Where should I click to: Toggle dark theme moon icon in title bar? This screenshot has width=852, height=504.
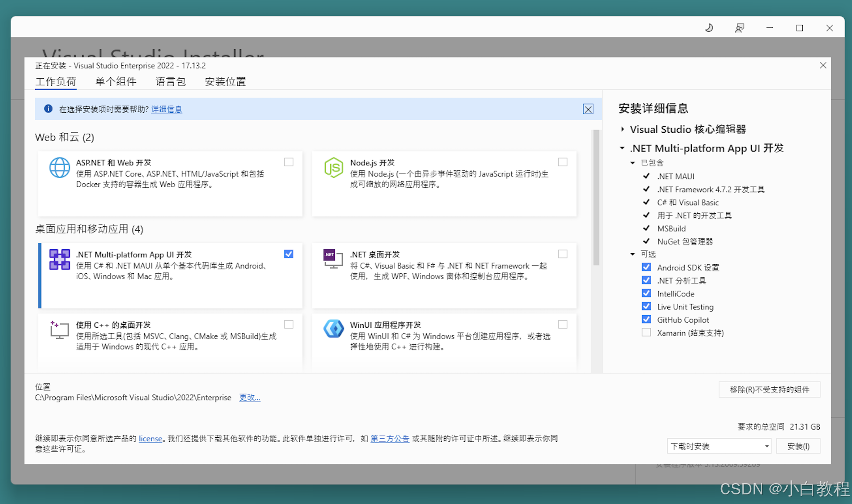(x=709, y=28)
